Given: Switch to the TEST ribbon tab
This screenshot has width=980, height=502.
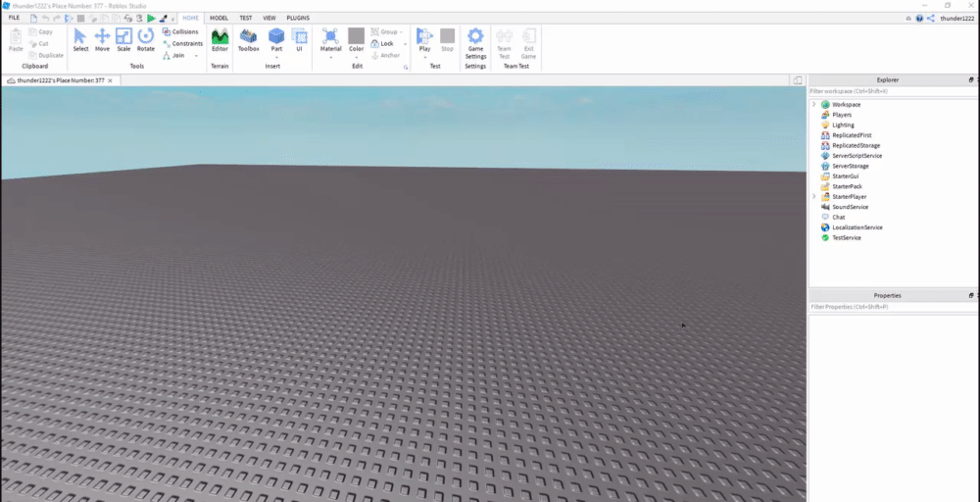Looking at the screenshot, I should [x=246, y=18].
